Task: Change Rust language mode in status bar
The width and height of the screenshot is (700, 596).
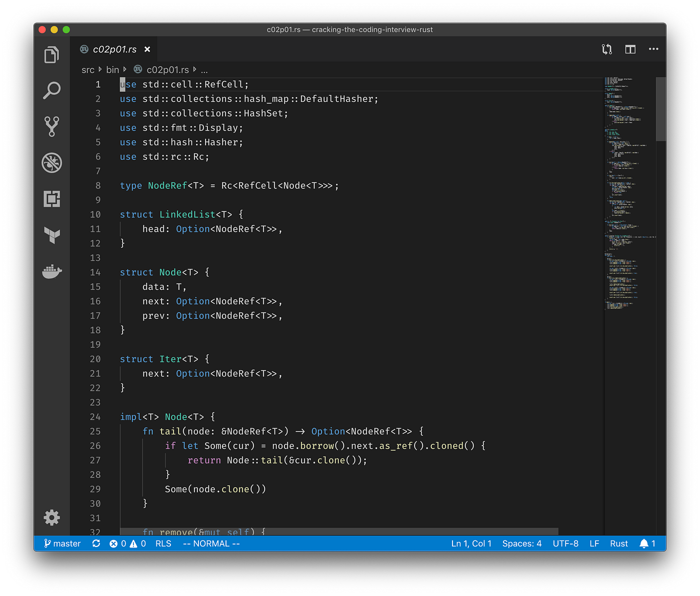Action: (x=618, y=543)
